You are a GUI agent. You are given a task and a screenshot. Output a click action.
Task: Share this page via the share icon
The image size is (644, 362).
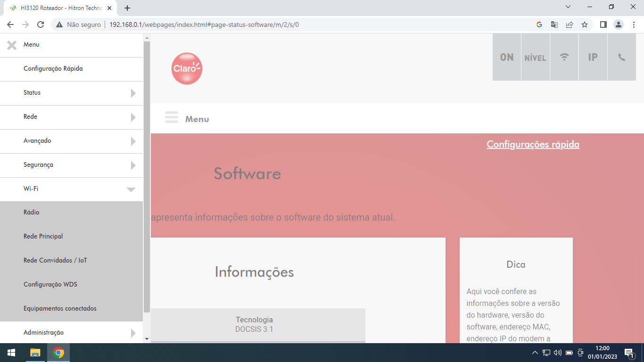pyautogui.click(x=570, y=25)
